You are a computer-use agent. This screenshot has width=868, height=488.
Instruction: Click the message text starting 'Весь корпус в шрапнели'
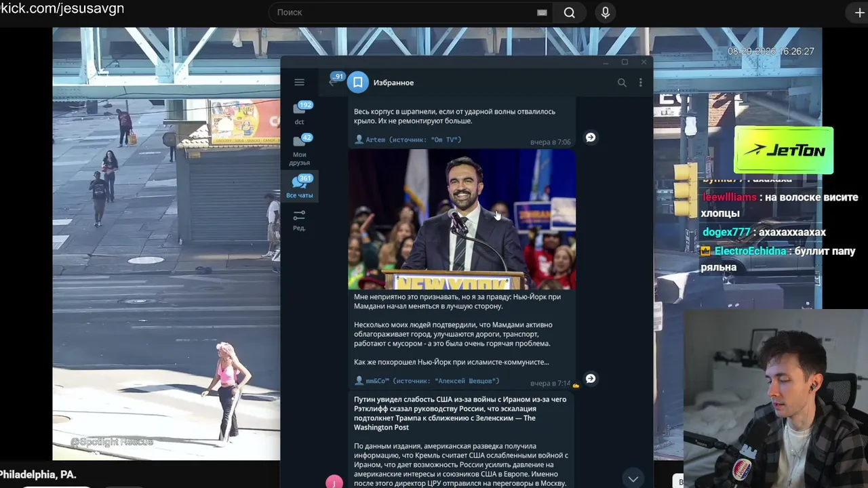454,116
